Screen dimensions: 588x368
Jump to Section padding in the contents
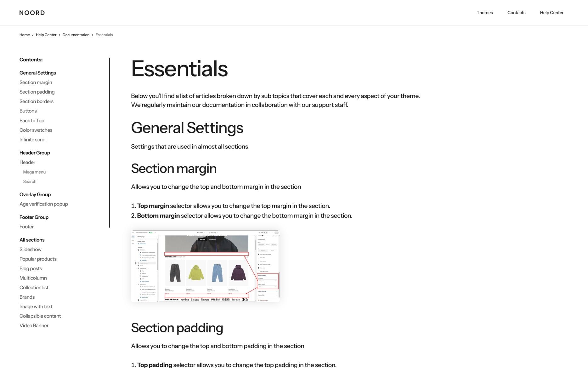click(x=37, y=92)
